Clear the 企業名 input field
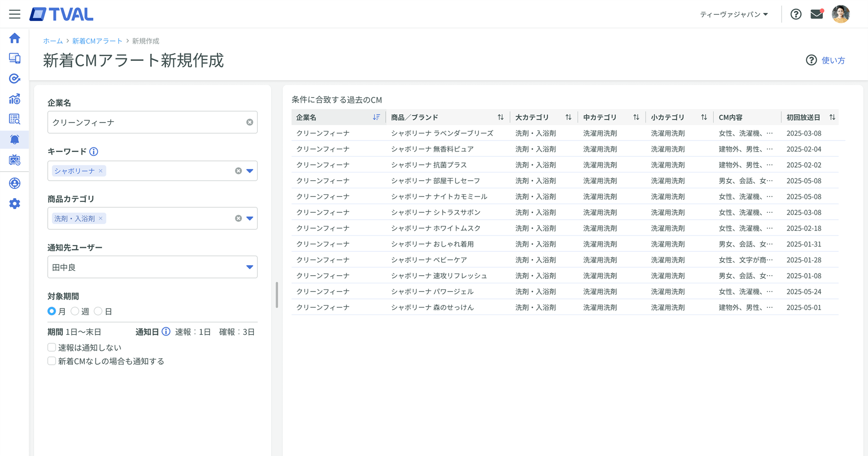Image resolution: width=868 pixels, height=456 pixels. (x=250, y=122)
